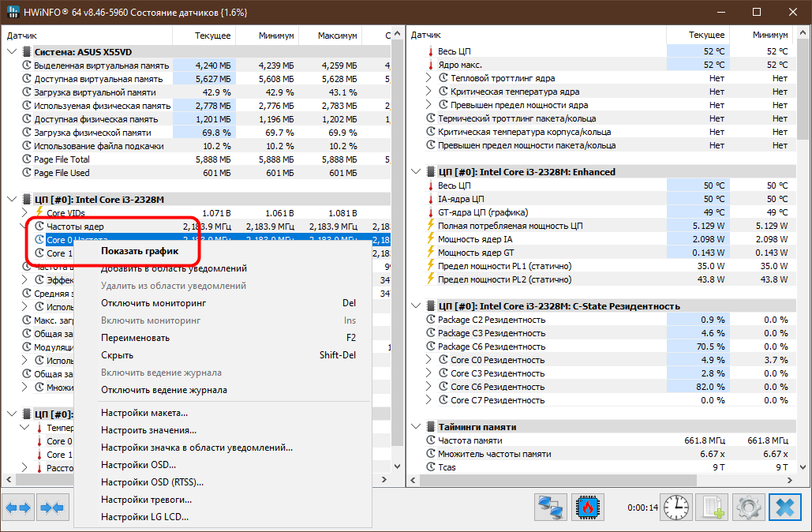Screen dimensions: 812x532
Task: Click the HWiNFO app icon in title bar
Action: pyautogui.click(x=13, y=12)
